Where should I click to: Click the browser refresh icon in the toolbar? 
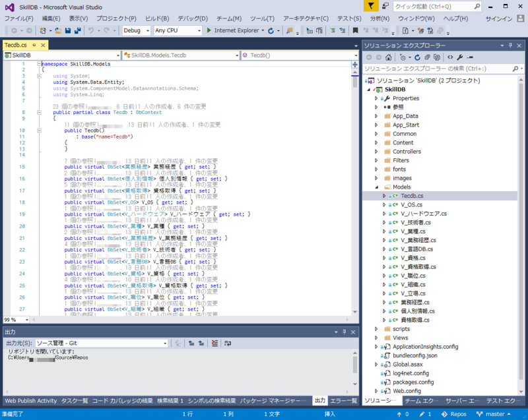[271, 30]
